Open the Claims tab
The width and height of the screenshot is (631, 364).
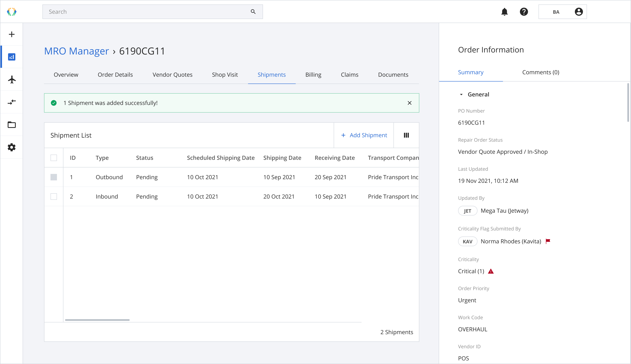click(x=349, y=75)
